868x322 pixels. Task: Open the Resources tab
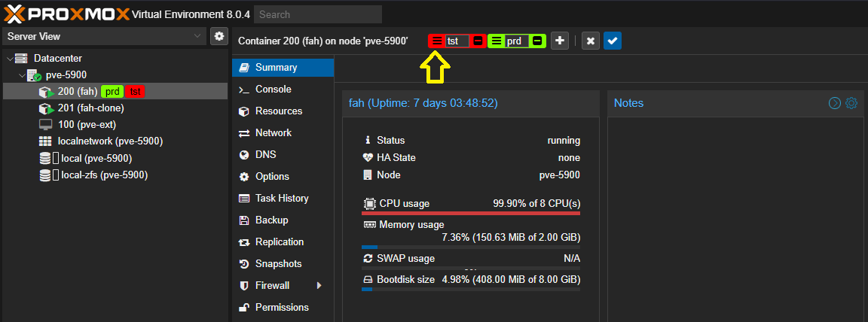pos(283,111)
